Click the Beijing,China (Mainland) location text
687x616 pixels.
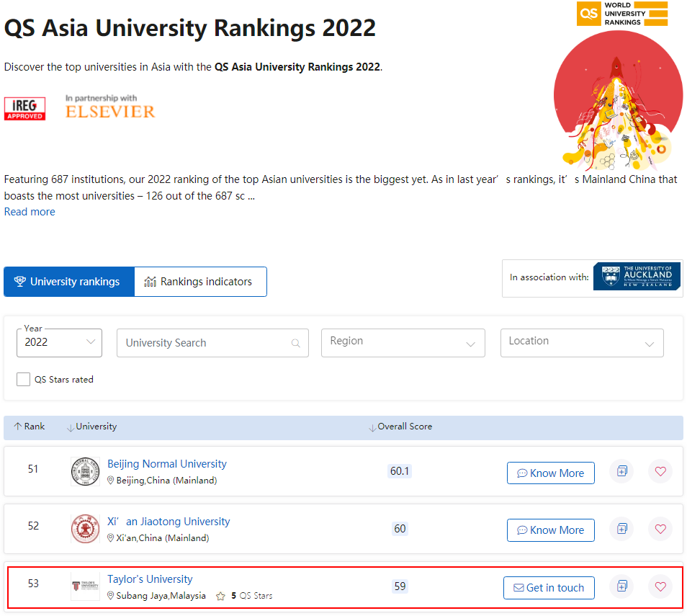[x=166, y=481]
